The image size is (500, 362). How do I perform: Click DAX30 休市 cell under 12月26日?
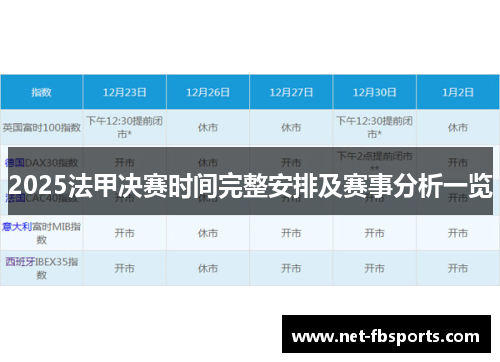click(x=208, y=163)
